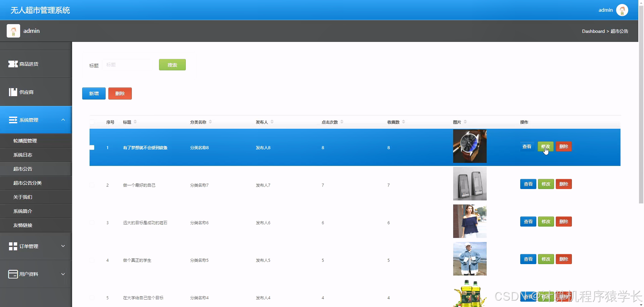Screen dimensions: 644x307
Task: Click 修改 for row 1
Action: (546, 146)
